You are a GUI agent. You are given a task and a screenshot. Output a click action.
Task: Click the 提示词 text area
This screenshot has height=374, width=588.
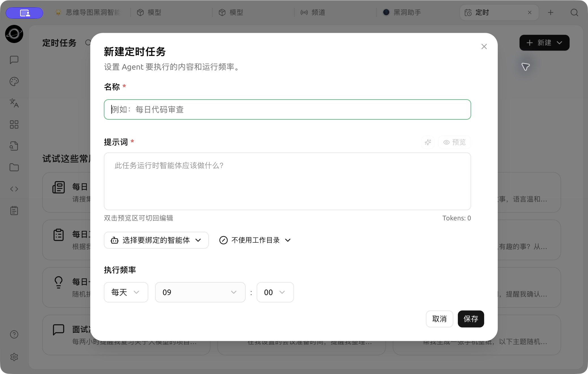287,181
